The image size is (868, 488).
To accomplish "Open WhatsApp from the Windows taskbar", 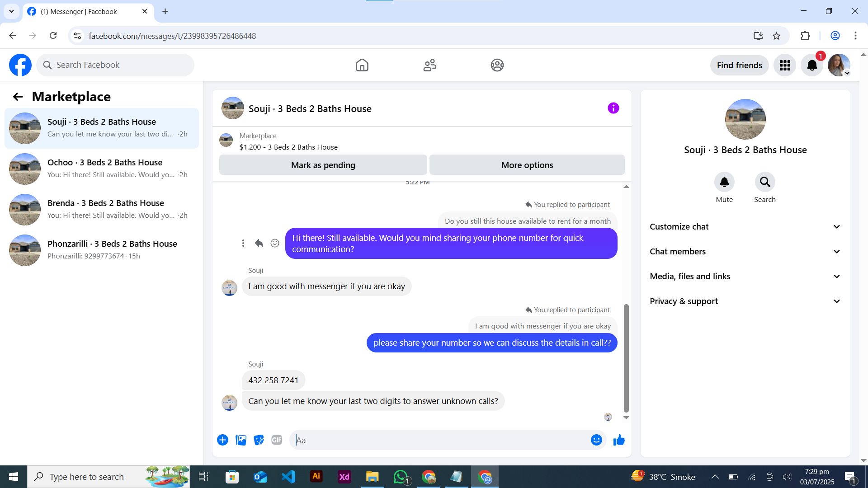I will 401,477.
